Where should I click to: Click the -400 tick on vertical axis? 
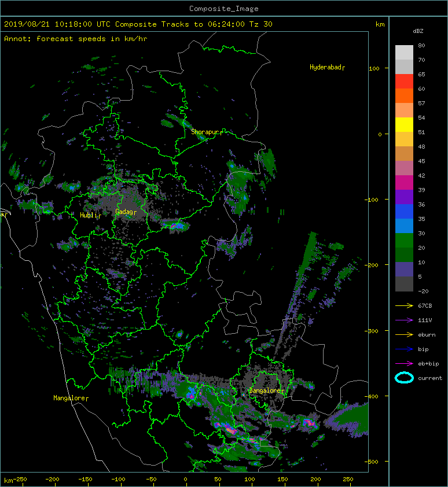pyautogui.click(x=372, y=397)
